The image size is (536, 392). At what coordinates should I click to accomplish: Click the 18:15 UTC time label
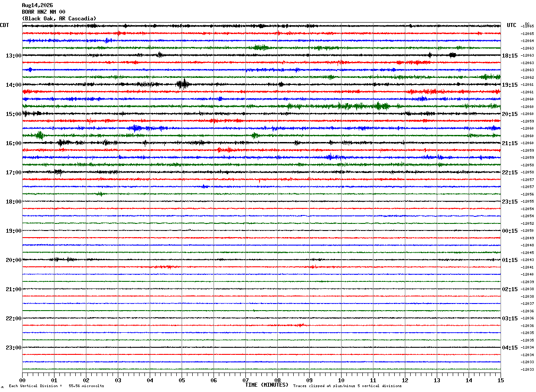(x=510, y=56)
